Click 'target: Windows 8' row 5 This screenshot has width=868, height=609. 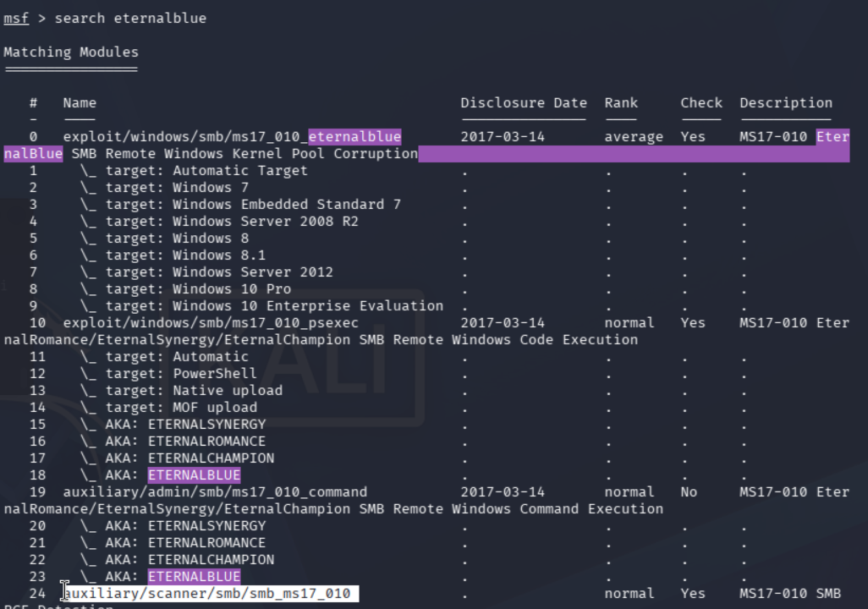coord(177,238)
